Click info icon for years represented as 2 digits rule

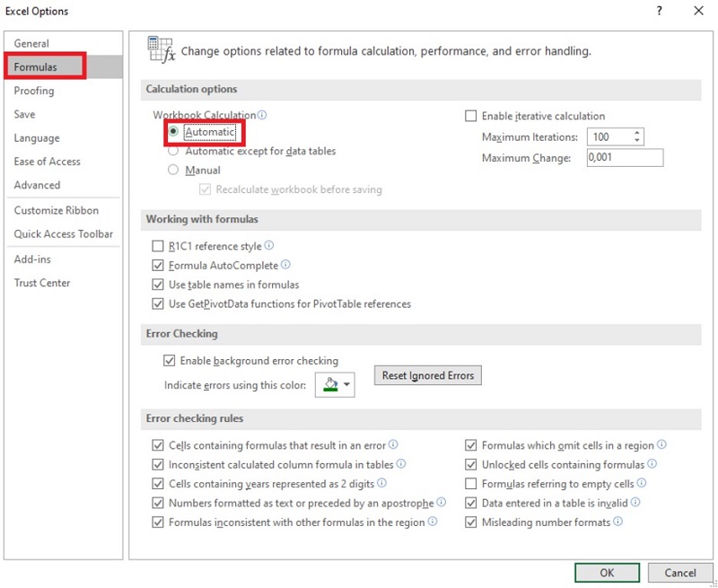pyautogui.click(x=381, y=483)
